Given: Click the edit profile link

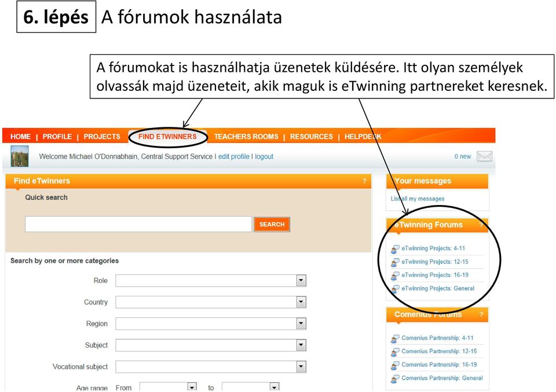Looking at the screenshot, I should coord(233,157).
